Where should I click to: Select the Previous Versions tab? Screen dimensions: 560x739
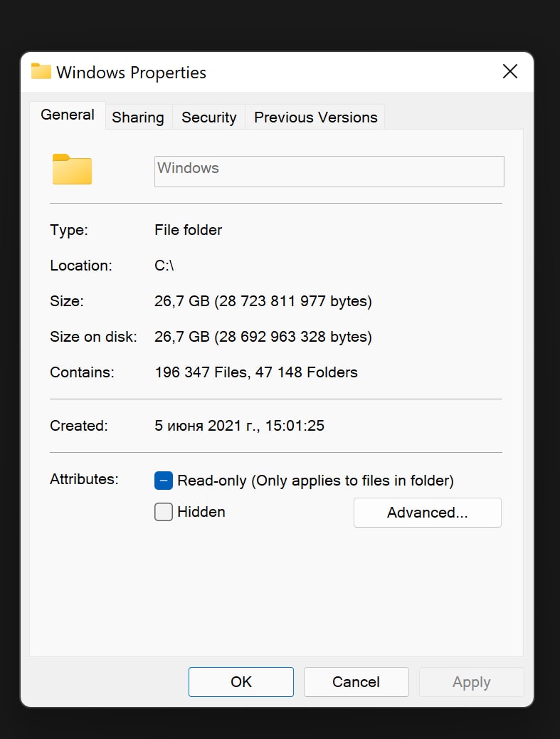(x=315, y=117)
